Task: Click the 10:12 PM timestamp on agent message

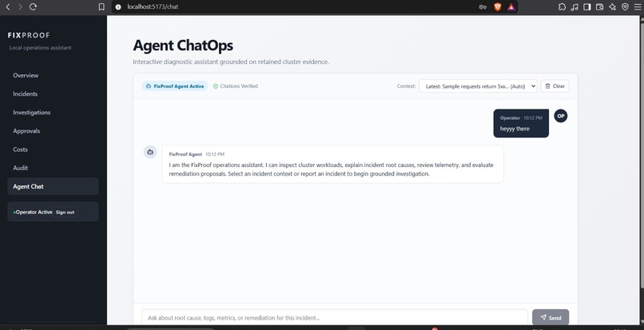Action: pyautogui.click(x=215, y=154)
